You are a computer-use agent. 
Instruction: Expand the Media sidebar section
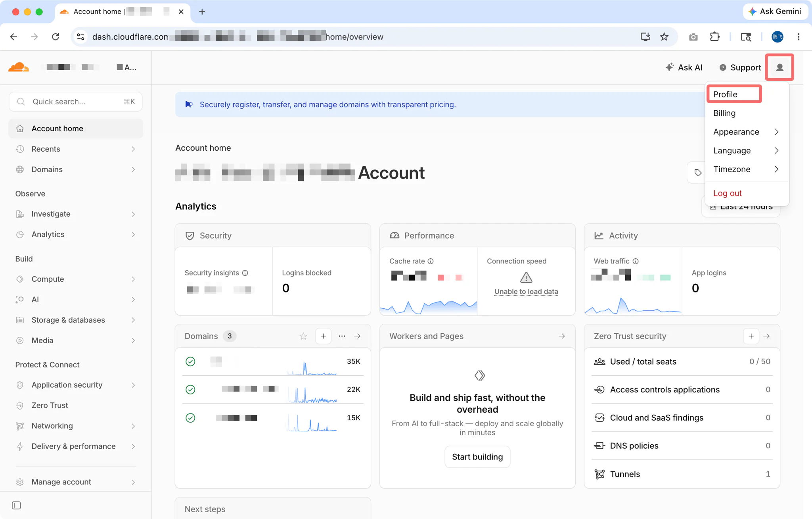pyautogui.click(x=76, y=340)
